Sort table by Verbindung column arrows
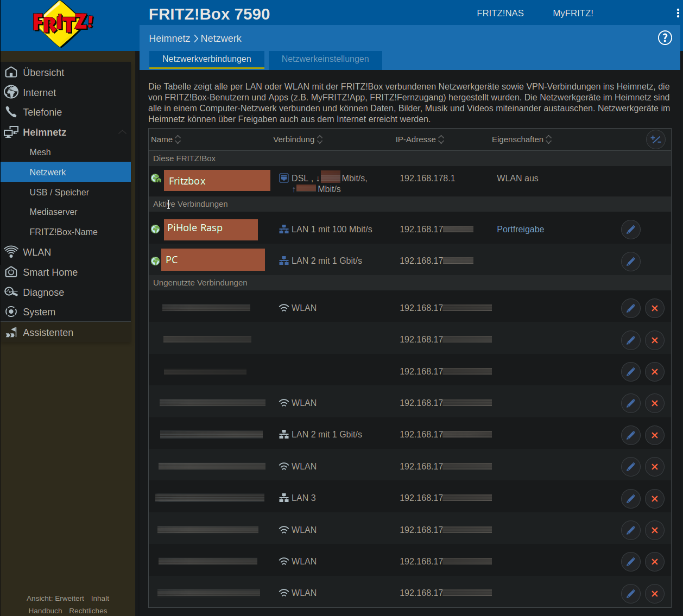The image size is (683, 616). pyautogui.click(x=320, y=139)
